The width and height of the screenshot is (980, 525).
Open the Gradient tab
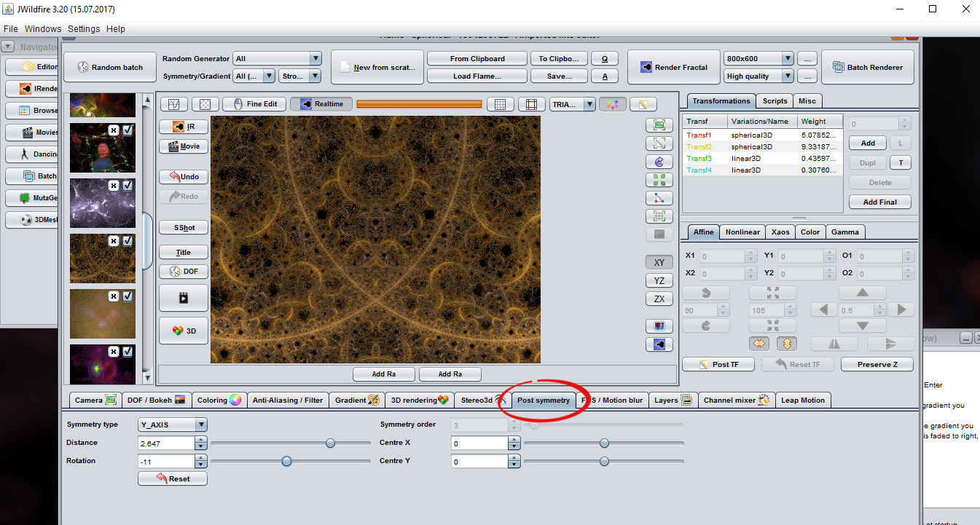pyautogui.click(x=356, y=400)
